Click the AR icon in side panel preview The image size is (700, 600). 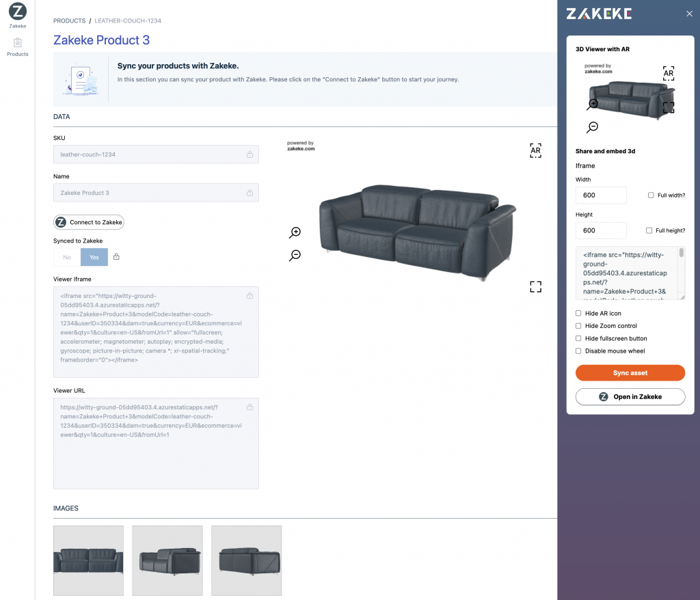click(x=669, y=73)
